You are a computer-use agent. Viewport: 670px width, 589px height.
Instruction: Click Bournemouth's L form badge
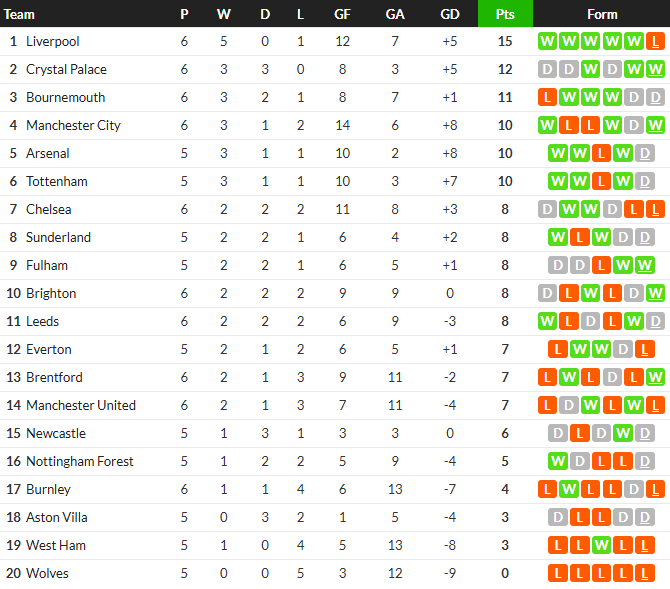click(547, 98)
